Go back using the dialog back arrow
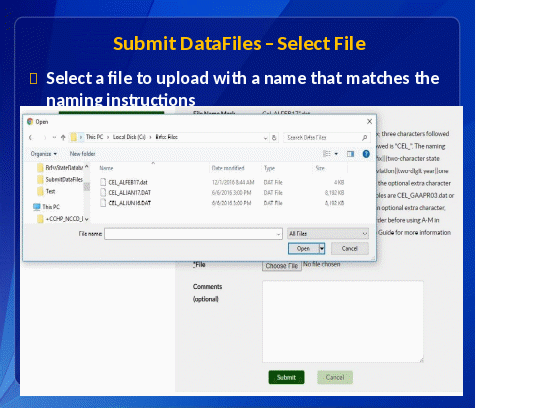Image resolution: width=544 pixels, height=408 pixels. coord(31,137)
